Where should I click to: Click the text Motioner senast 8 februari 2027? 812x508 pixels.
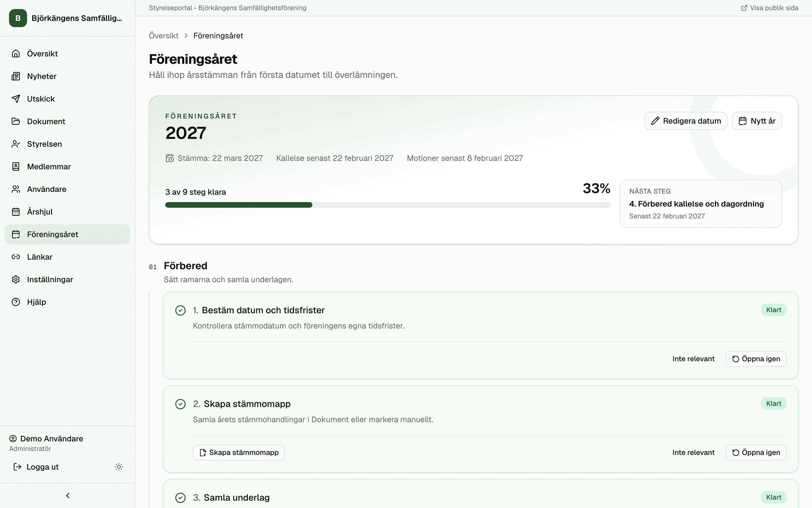pos(465,158)
